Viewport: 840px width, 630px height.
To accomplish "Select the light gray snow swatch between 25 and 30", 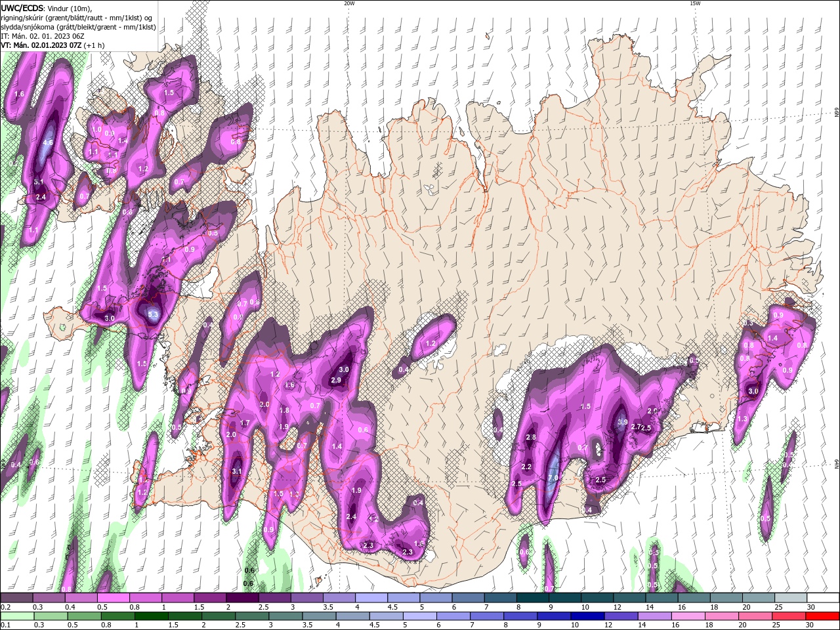I will (791, 598).
